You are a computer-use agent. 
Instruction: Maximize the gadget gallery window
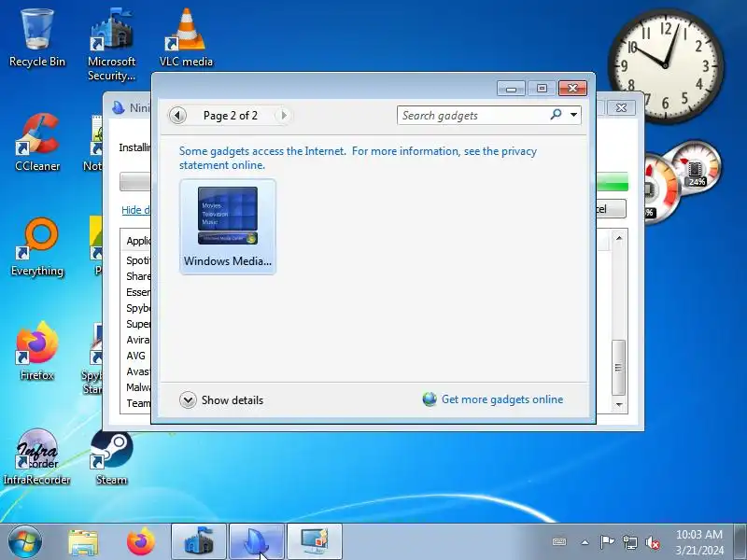click(542, 88)
